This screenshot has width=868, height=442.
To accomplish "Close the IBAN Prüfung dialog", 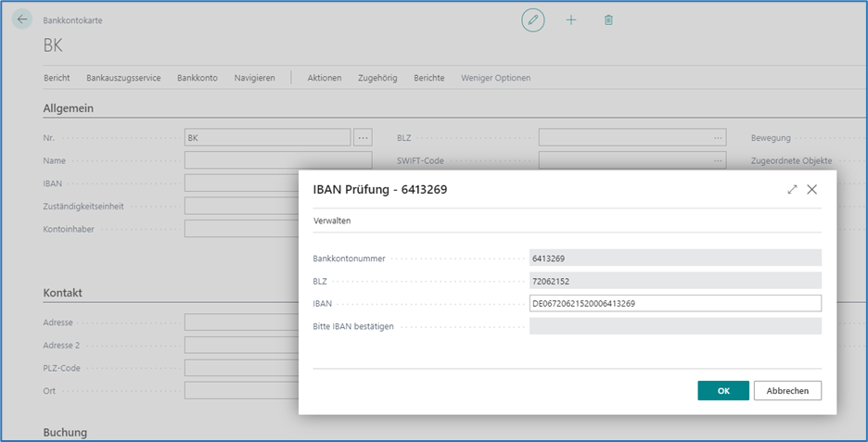I will click(812, 189).
